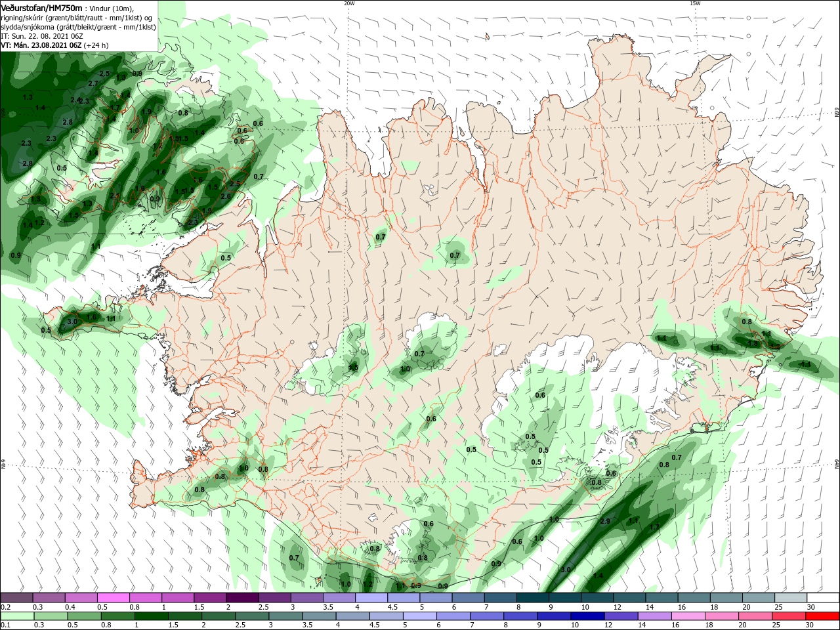This screenshot has width=840, height=630.
Task: Click the 2.4 precipitation value in the northwest
Action: tap(75, 100)
